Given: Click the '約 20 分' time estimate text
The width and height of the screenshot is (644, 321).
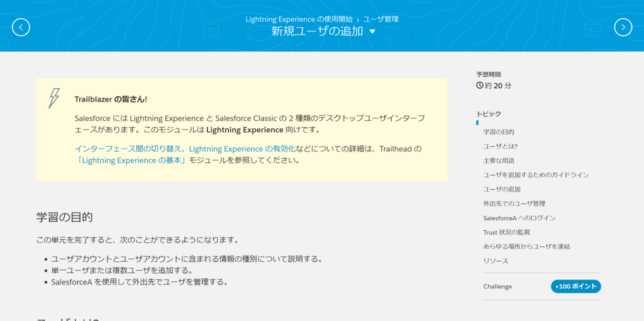Looking at the screenshot, I should [498, 86].
